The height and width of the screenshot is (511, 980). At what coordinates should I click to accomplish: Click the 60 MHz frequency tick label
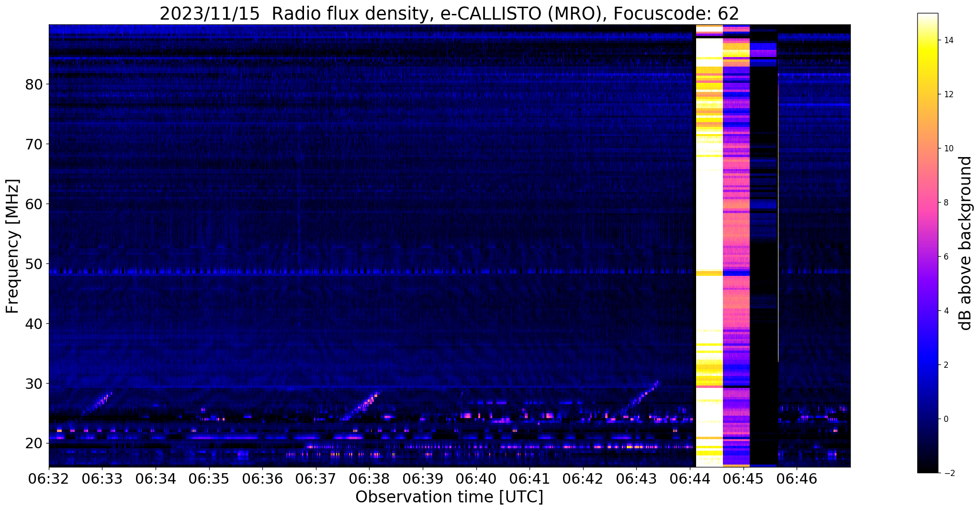[x=34, y=204]
